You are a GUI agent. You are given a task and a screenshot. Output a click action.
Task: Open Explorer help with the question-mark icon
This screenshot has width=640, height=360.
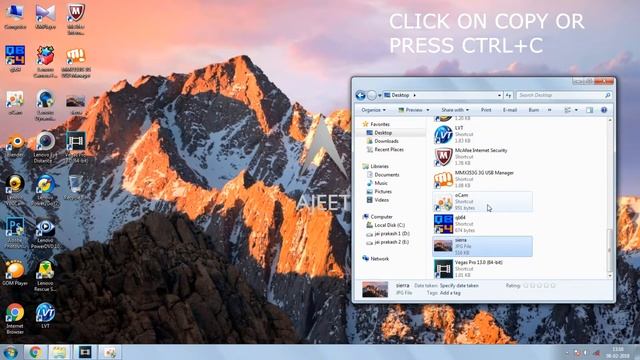[x=604, y=110]
